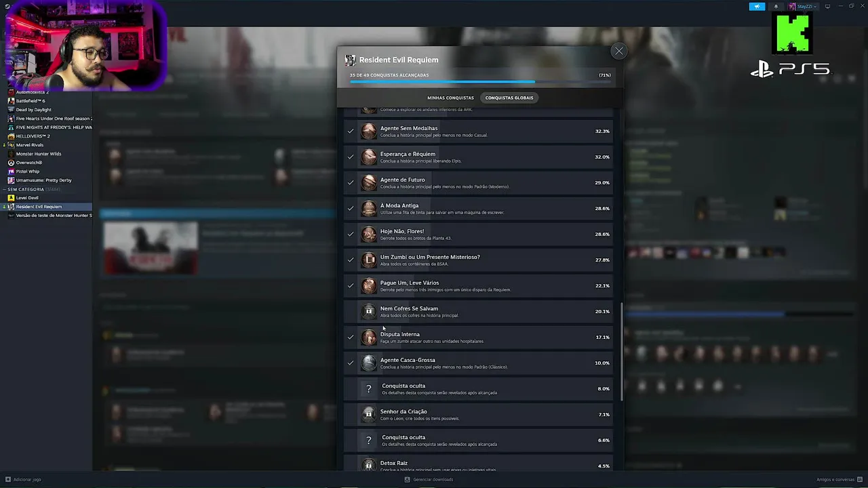The width and height of the screenshot is (868, 488).
Task: Click the Esperança e Réquiem achievement icon
Action: (x=369, y=157)
